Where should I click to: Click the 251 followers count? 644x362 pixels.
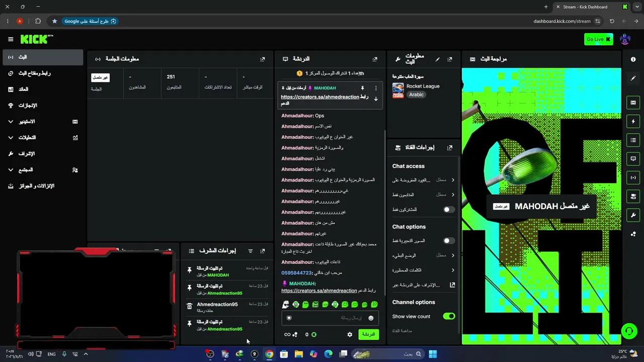pyautogui.click(x=171, y=77)
